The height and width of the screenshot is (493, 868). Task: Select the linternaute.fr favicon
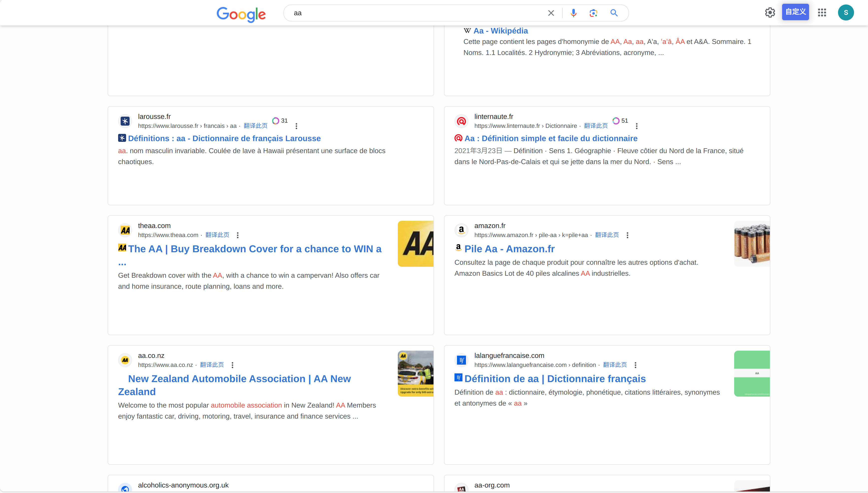pos(461,121)
